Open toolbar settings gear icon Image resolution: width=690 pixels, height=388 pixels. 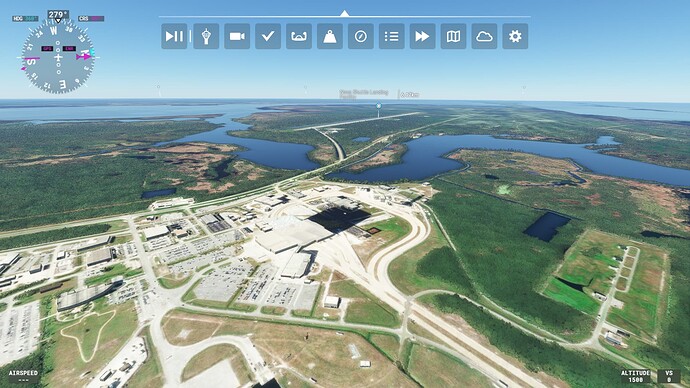click(515, 36)
